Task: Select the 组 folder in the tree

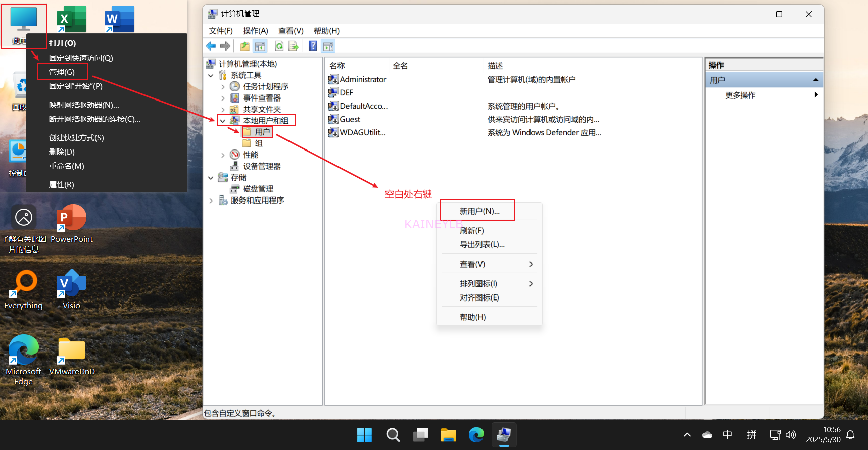Action: point(253,143)
